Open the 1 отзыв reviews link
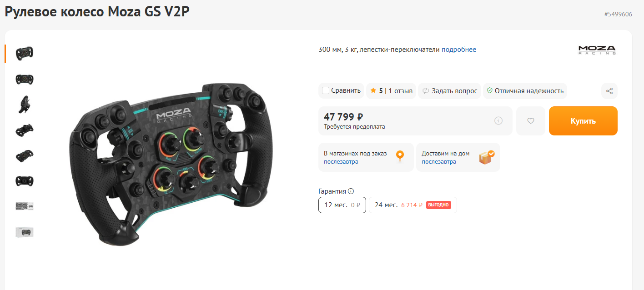 pos(400,91)
